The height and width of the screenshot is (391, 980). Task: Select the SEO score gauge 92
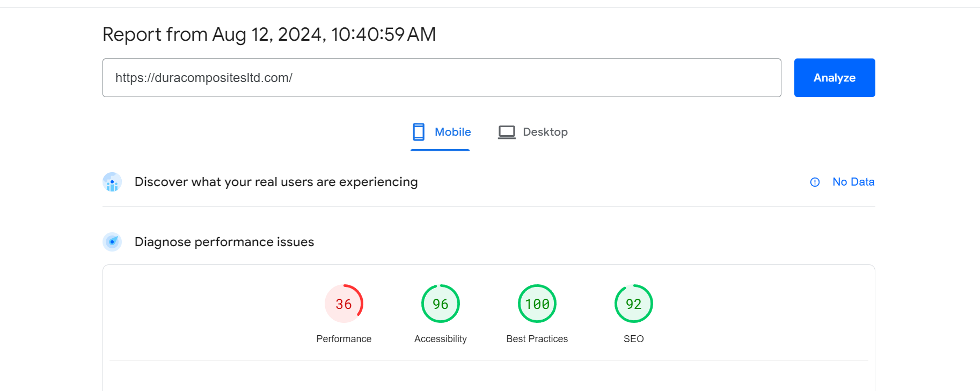click(634, 304)
